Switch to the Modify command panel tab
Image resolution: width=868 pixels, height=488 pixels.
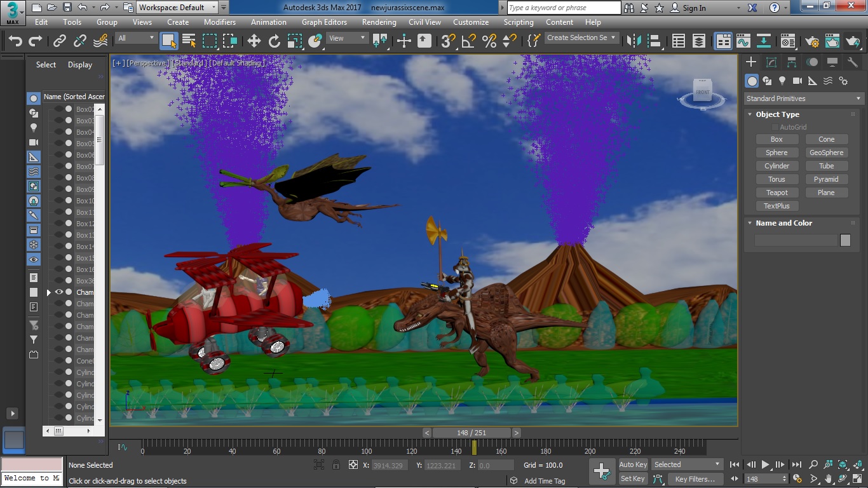tap(771, 62)
